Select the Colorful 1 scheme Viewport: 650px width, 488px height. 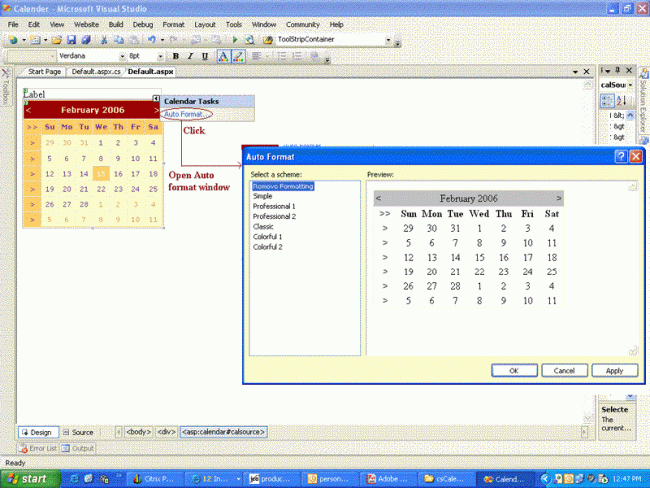267,237
